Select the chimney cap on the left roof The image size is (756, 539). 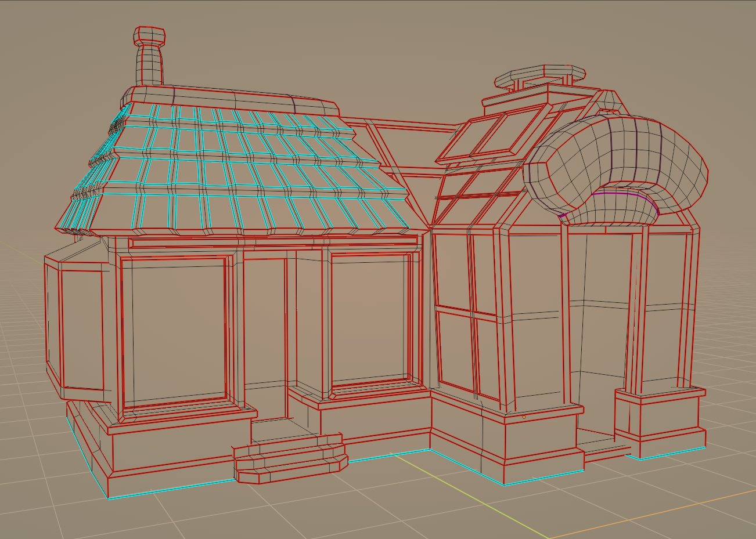[149, 36]
